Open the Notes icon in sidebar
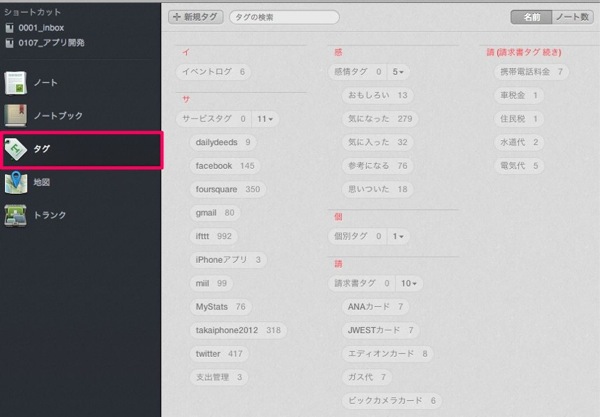The height and width of the screenshot is (417, 600). (16, 83)
